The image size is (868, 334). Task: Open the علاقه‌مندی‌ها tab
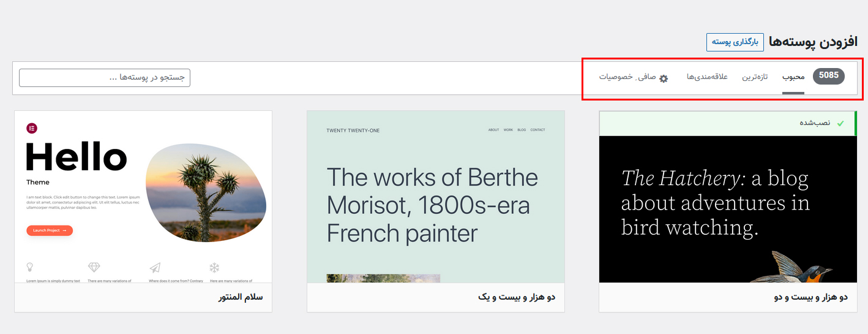point(707,77)
